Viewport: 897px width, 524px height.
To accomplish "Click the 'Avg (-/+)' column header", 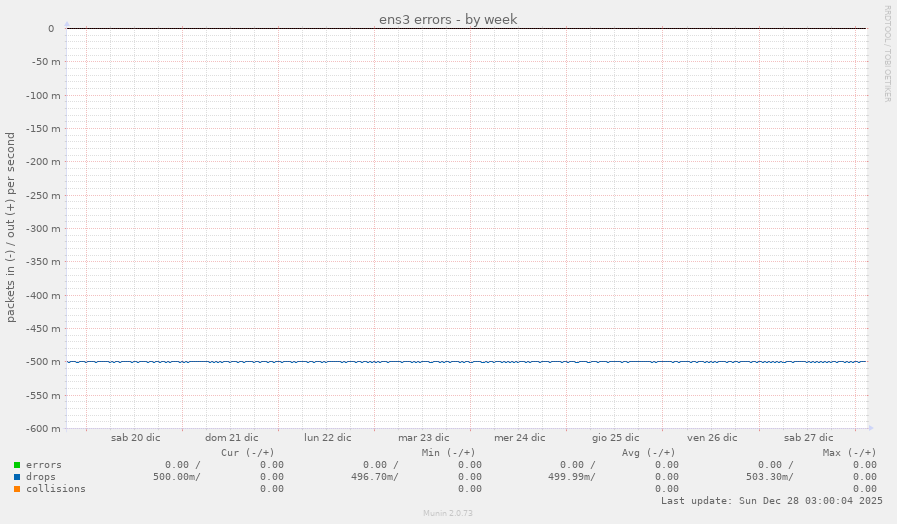I will tap(649, 453).
